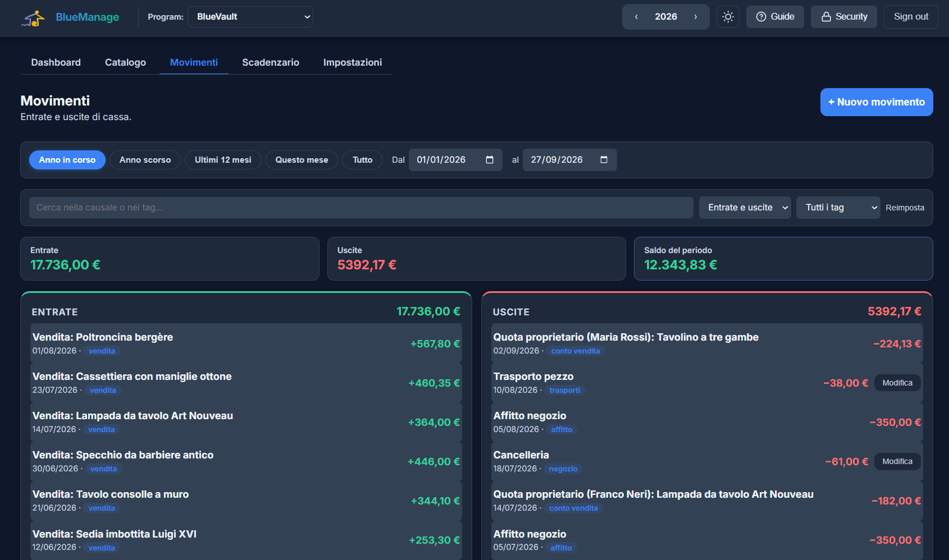Select Quota proprietario (Franco Neri) entry
This screenshot has height=560, width=949.
pyautogui.click(x=707, y=501)
